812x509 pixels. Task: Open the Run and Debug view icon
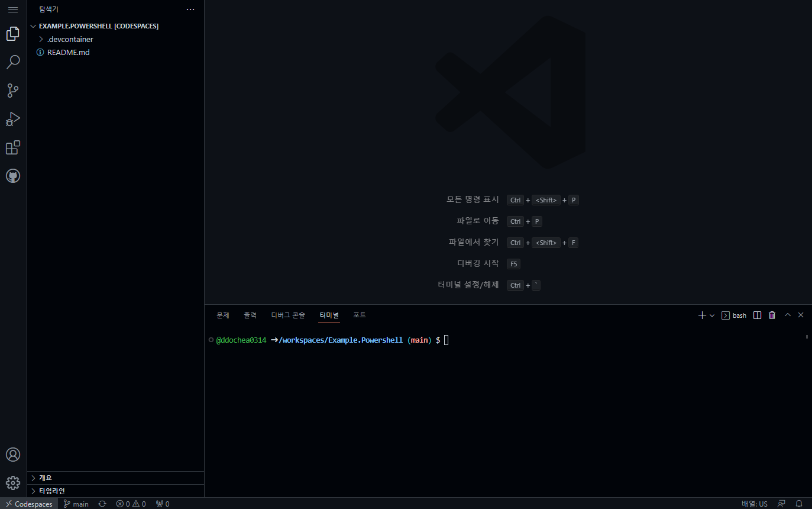[13, 119]
